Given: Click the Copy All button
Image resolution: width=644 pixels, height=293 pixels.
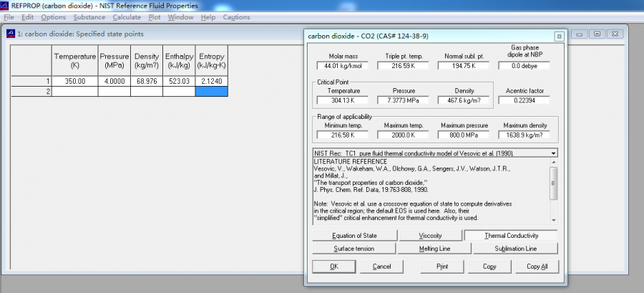Looking at the screenshot, I should [537, 266].
